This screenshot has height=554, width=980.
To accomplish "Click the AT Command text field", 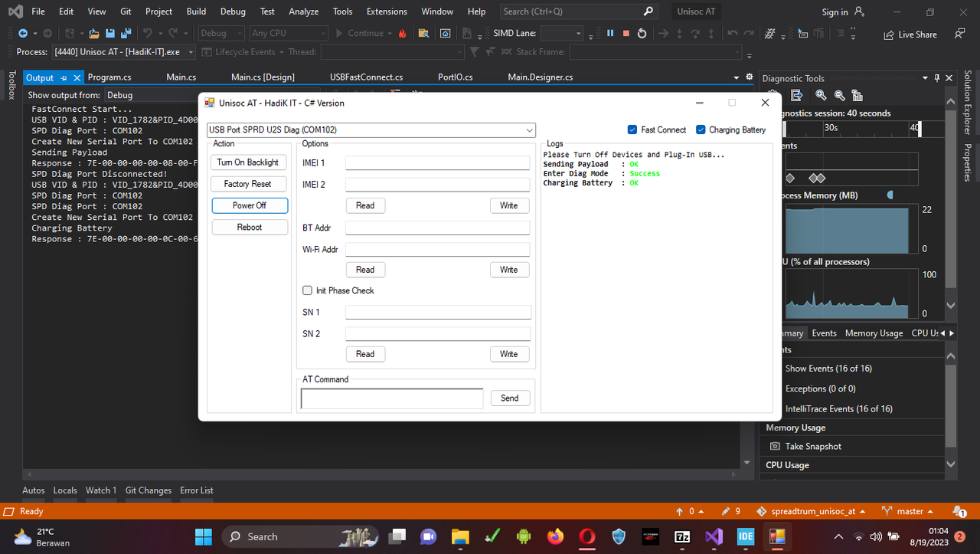I will [392, 398].
